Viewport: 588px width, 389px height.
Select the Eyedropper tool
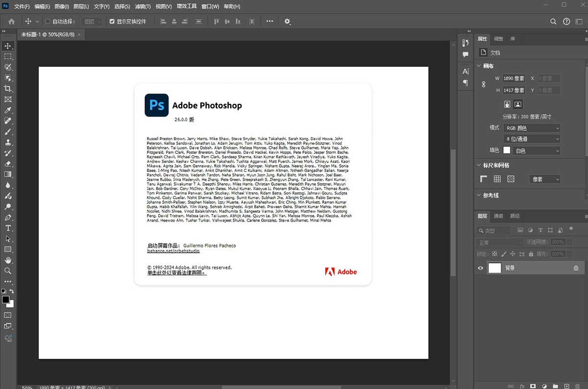[8, 110]
